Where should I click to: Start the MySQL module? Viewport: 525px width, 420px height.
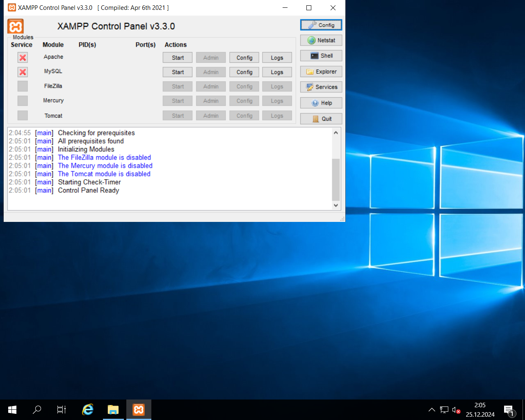[x=177, y=72]
